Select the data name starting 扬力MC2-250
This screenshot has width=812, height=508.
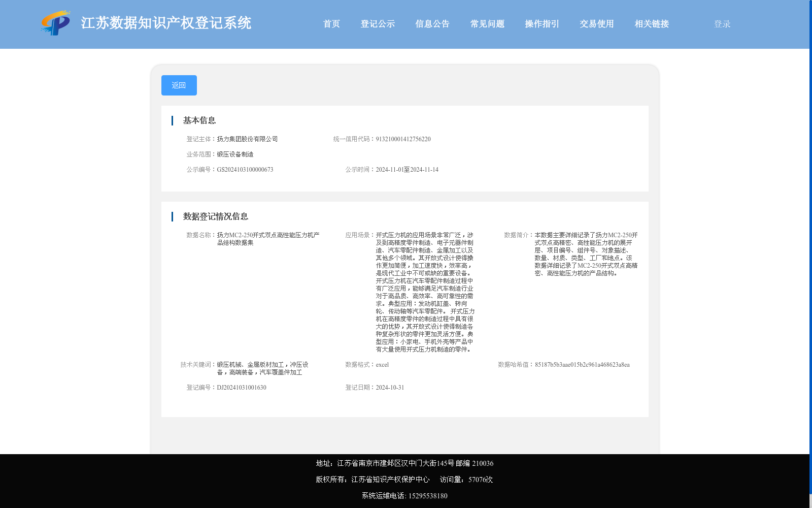pyautogui.click(x=268, y=239)
